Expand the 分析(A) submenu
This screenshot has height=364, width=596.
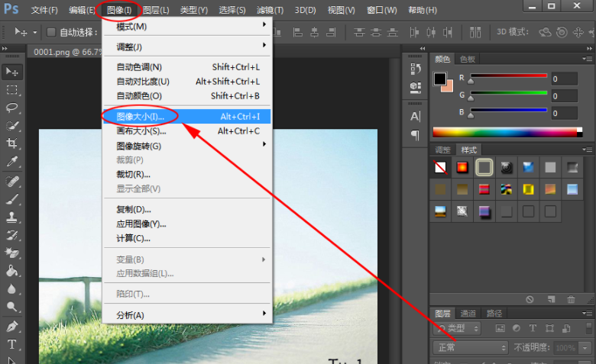[187, 314]
